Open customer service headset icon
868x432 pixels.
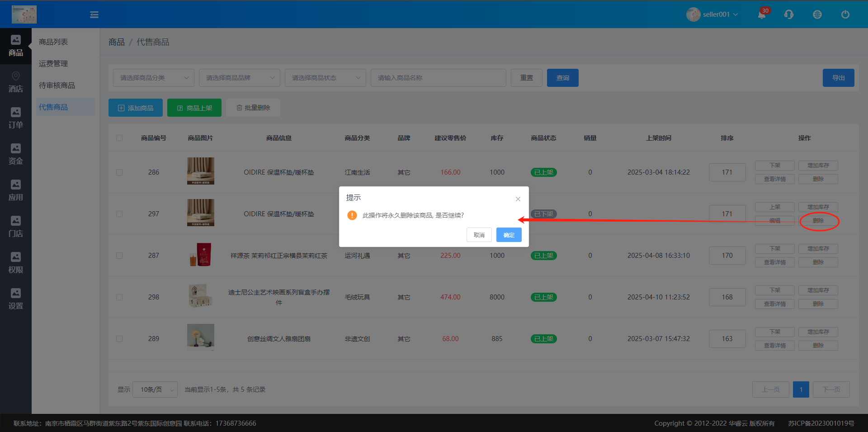(x=789, y=14)
